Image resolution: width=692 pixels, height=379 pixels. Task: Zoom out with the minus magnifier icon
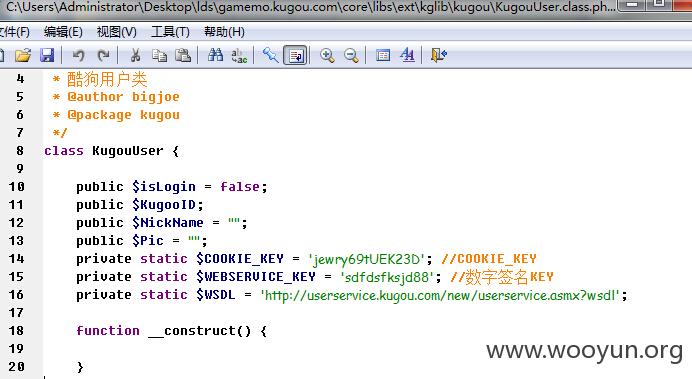pyautogui.click(x=351, y=55)
